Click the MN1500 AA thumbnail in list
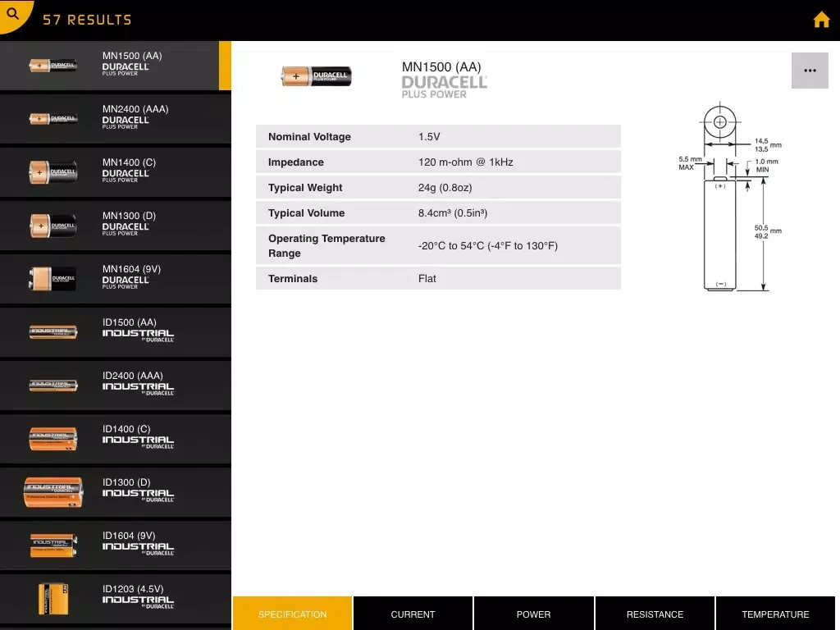 (53, 66)
